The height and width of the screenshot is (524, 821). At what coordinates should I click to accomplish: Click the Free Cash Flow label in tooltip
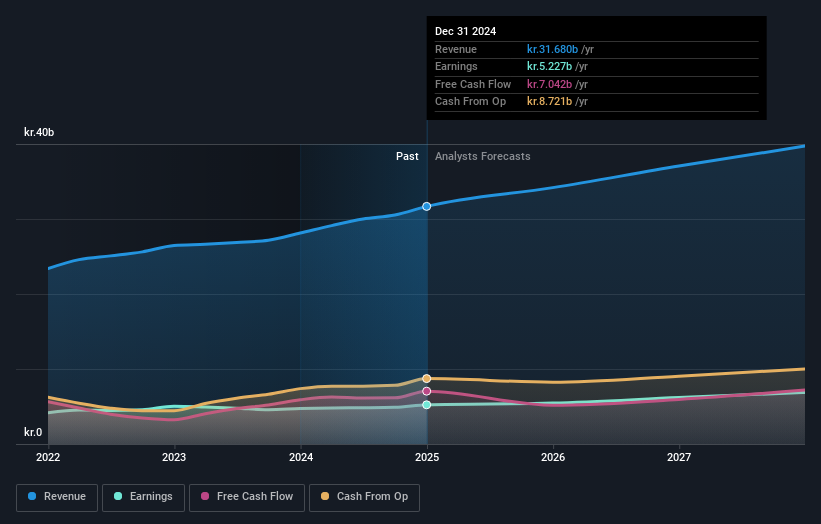tap(473, 84)
